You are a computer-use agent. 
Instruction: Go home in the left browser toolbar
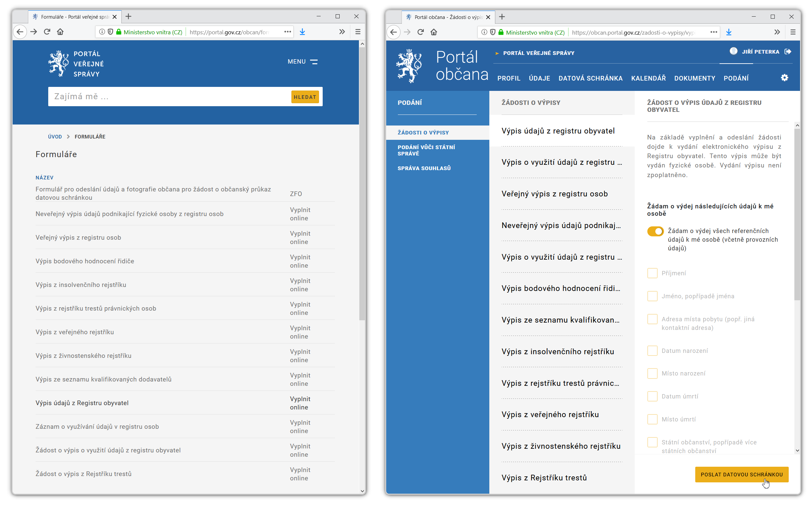tap(60, 32)
